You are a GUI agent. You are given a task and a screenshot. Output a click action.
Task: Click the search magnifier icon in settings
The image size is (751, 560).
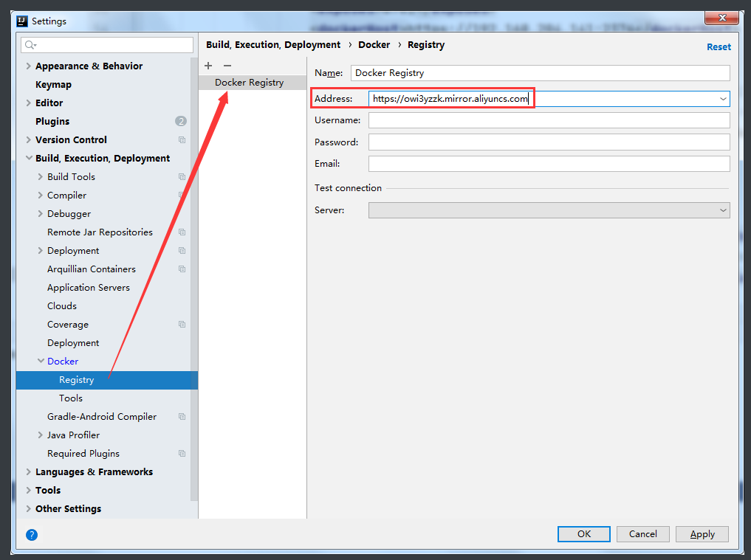click(30, 45)
